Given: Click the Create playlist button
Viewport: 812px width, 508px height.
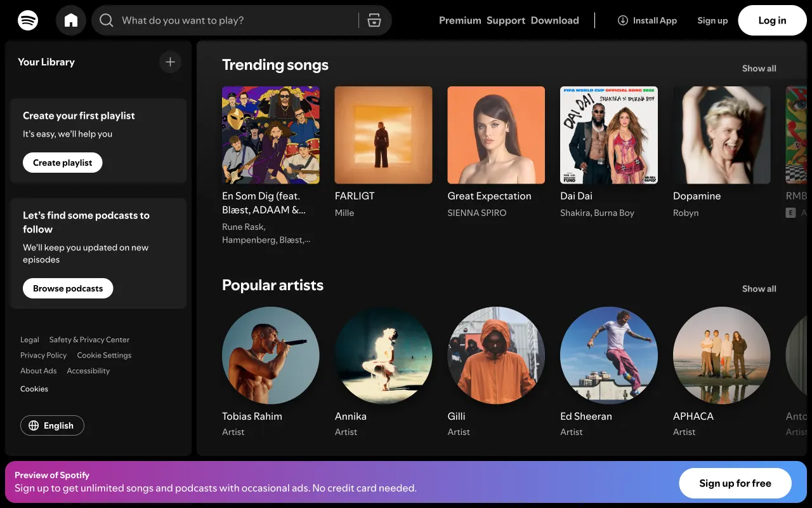Looking at the screenshot, I should click(63, 163).
